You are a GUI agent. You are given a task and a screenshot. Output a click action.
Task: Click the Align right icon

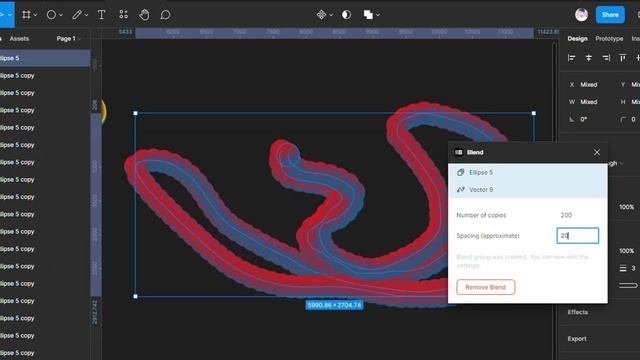606,58
